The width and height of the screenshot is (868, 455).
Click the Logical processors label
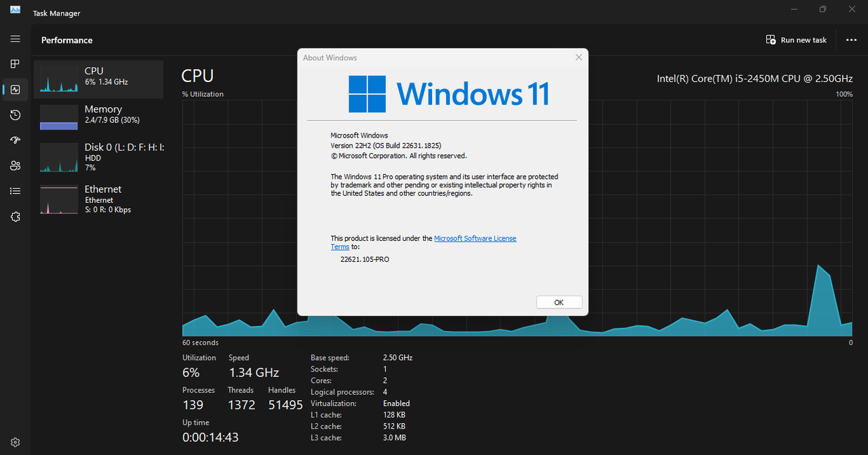(x=342, y=392)
